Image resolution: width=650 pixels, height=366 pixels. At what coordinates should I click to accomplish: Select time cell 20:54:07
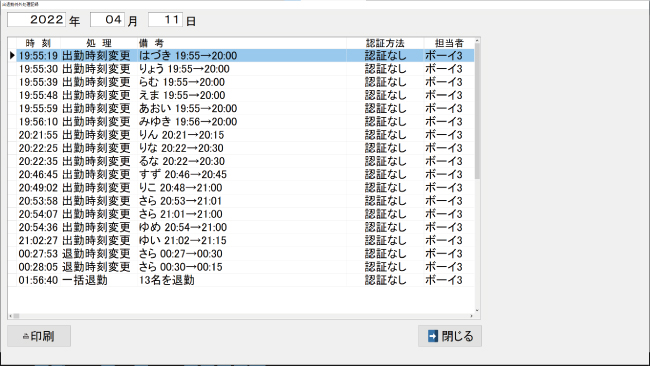coord(38,214)
